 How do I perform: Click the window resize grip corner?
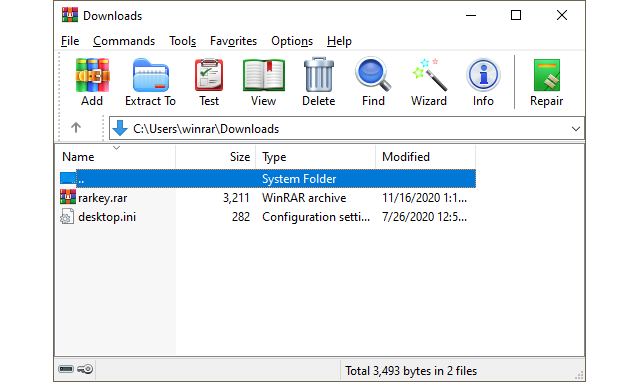tap(579, 375)
